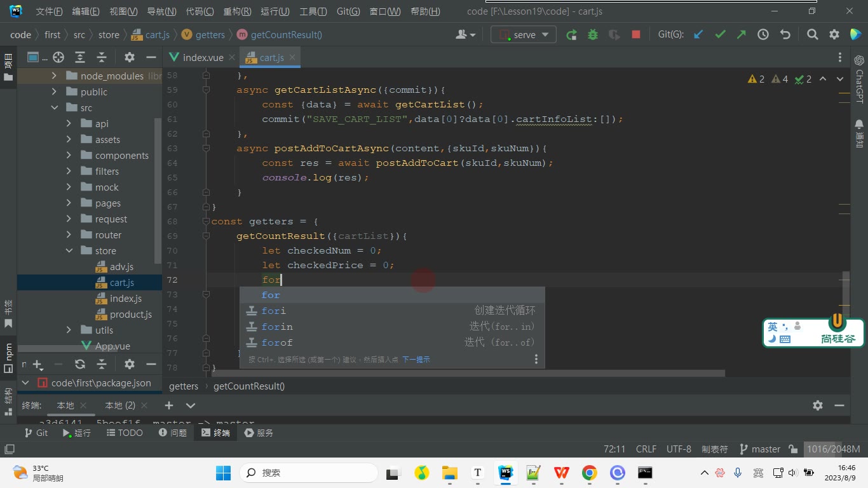Open the 代码(C) menu

200,11
